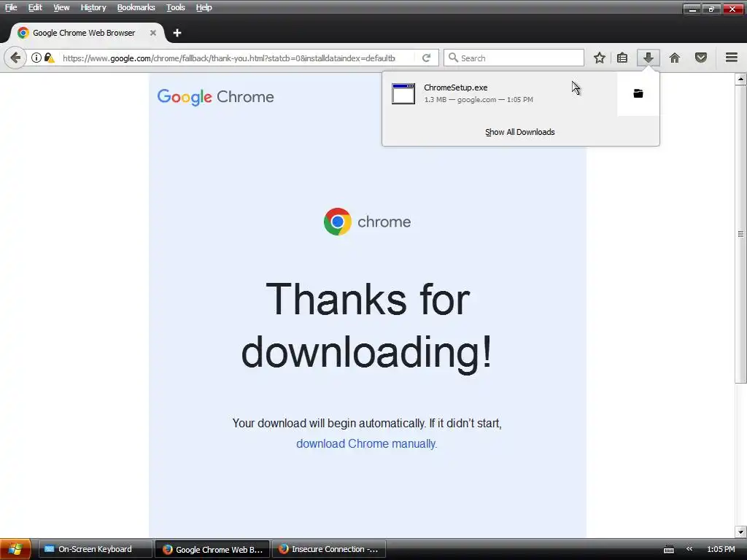Click the keyboard icon in system tray
Image resolution: width=747 pixels, height=560 pixels.
[669, 550]
